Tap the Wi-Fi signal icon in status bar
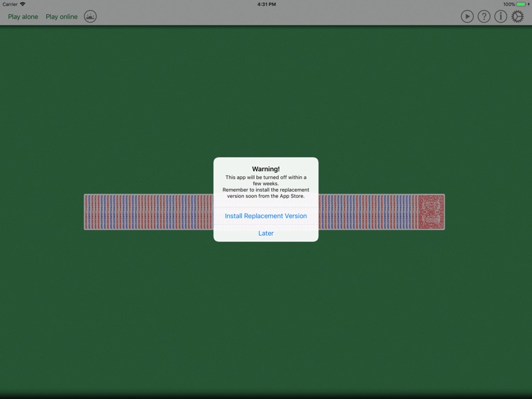The height and width of the screenshot is (399, 532). point(23,4)
